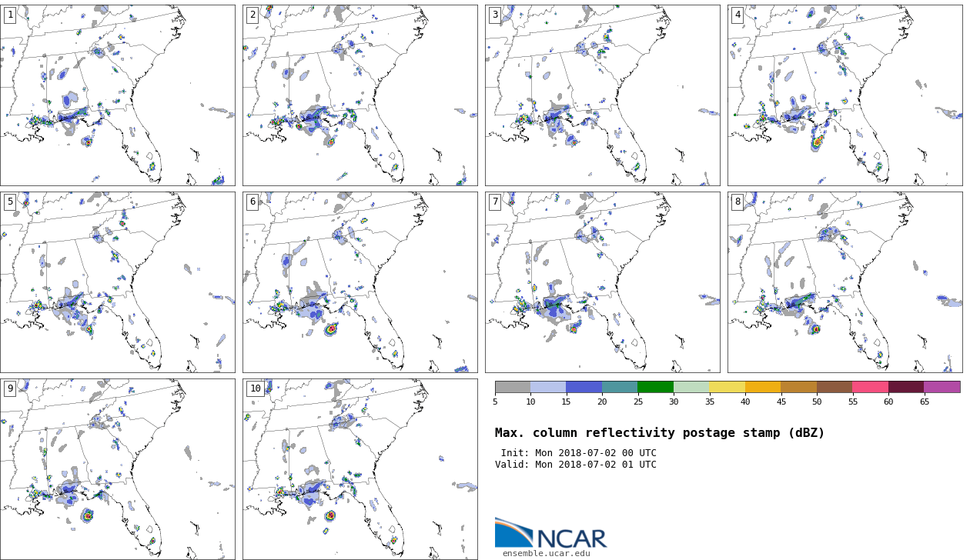Pick the yellow 35–40 dBZ color swatch
The width and height of the screenshot is (970, 560).
727,387
